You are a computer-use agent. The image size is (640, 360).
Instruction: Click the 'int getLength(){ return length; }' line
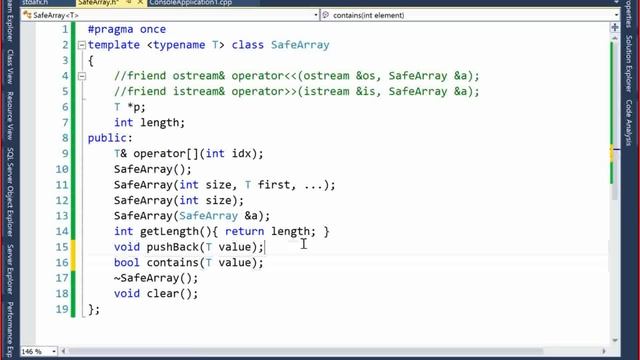click(222, 231)
